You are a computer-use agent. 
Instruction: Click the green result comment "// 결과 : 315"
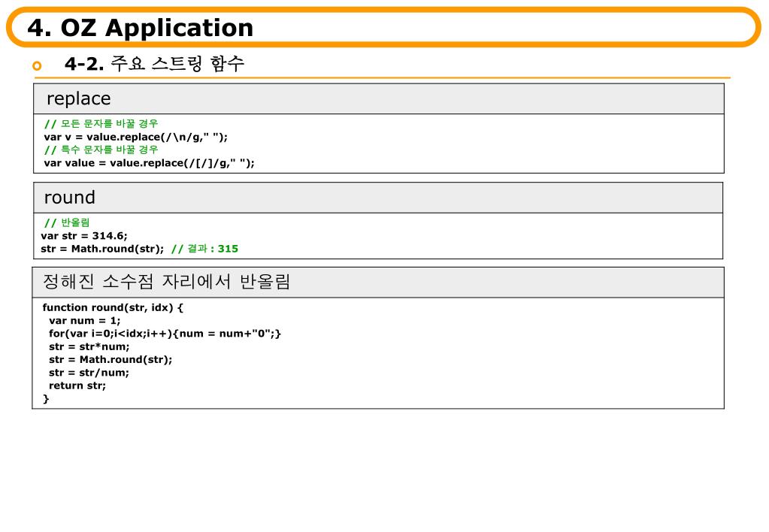pyautogui.click(x=204, y=248)
